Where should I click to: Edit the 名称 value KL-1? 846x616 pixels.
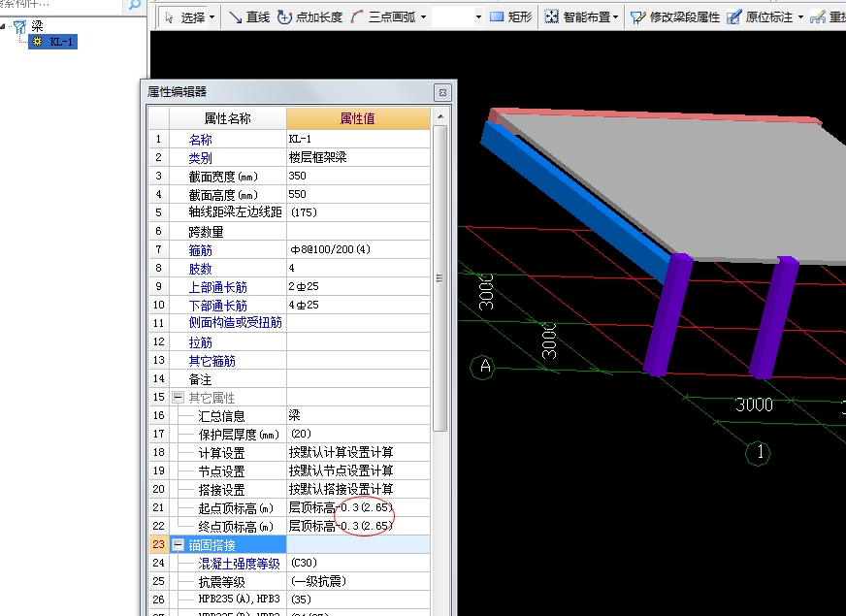point(358,139)
